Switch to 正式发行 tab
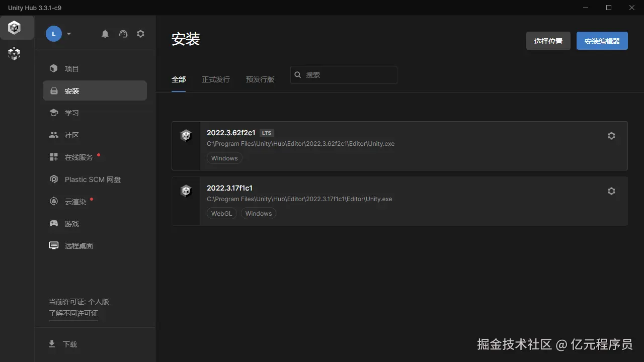This screenshot has width=644, height=362. point(216,79)
